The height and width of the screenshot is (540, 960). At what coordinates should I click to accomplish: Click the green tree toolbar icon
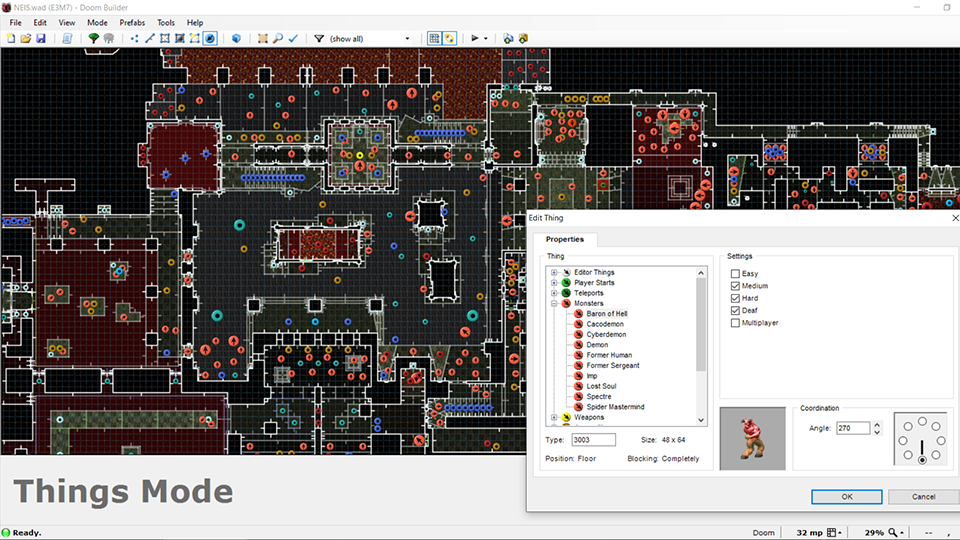tap(94, 39)
